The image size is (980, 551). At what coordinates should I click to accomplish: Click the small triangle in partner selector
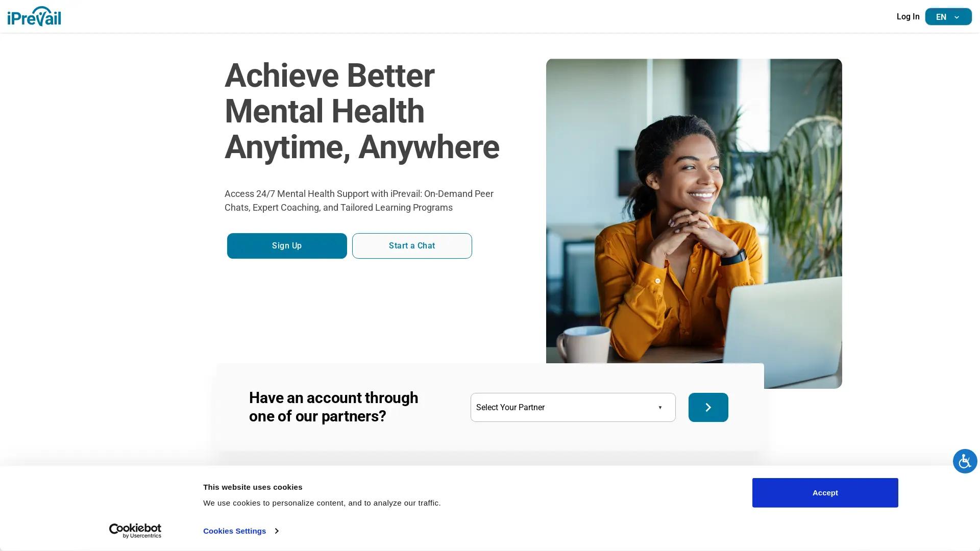point(660,408)
